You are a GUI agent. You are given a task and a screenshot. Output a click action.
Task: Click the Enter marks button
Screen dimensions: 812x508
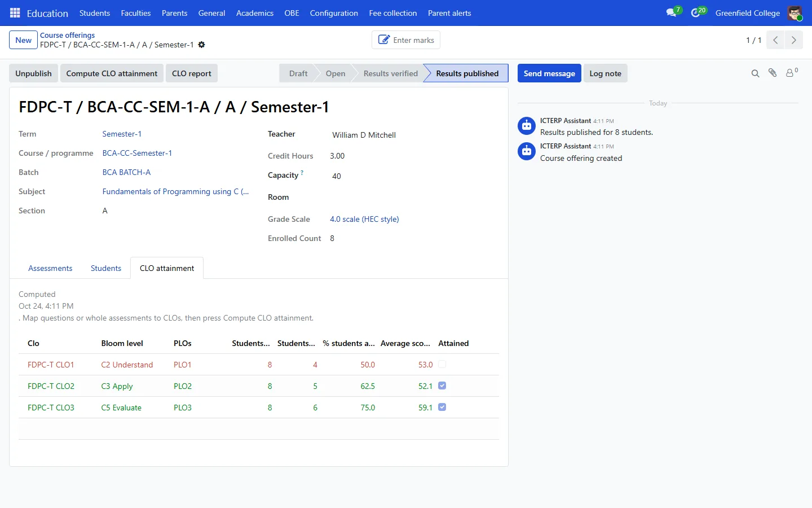point(406,40)
